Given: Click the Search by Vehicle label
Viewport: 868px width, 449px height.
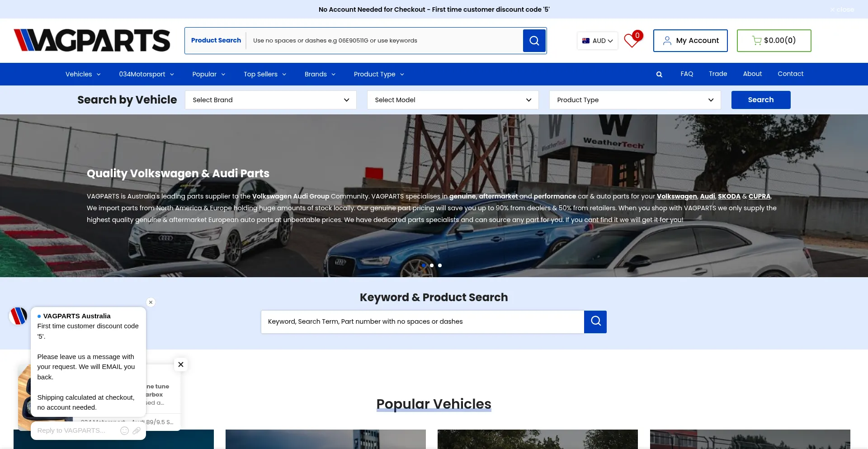Looking at the screenshot, I should [127, 100].
